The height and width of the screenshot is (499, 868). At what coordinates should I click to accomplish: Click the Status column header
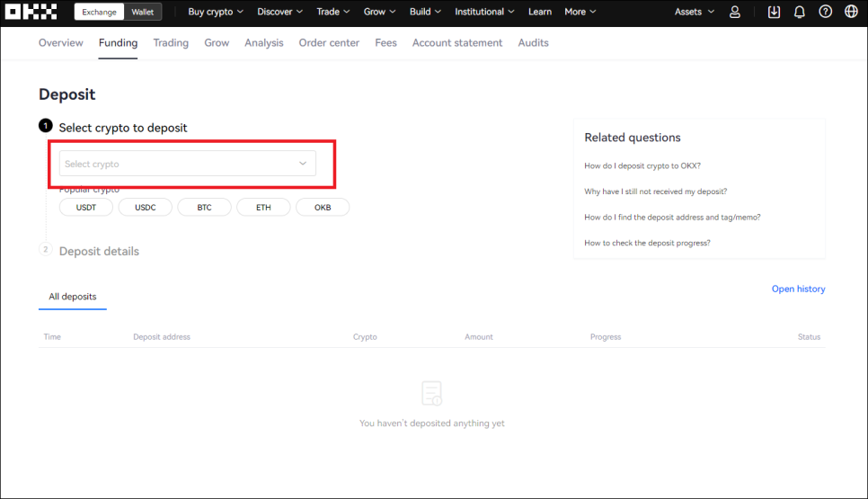[x=809, y=337]
